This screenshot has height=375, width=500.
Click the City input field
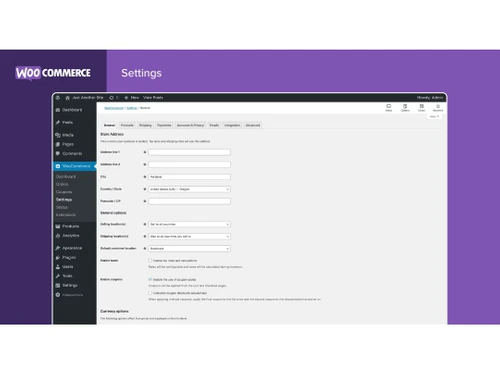click(189, 177)
